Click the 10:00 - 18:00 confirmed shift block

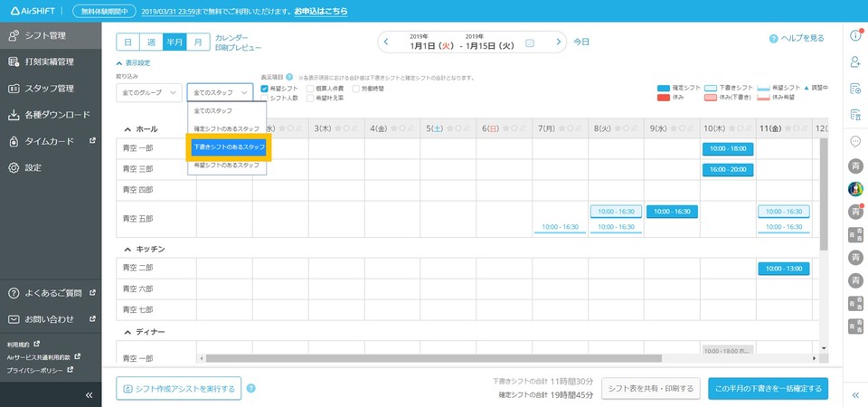pos(728,148)
